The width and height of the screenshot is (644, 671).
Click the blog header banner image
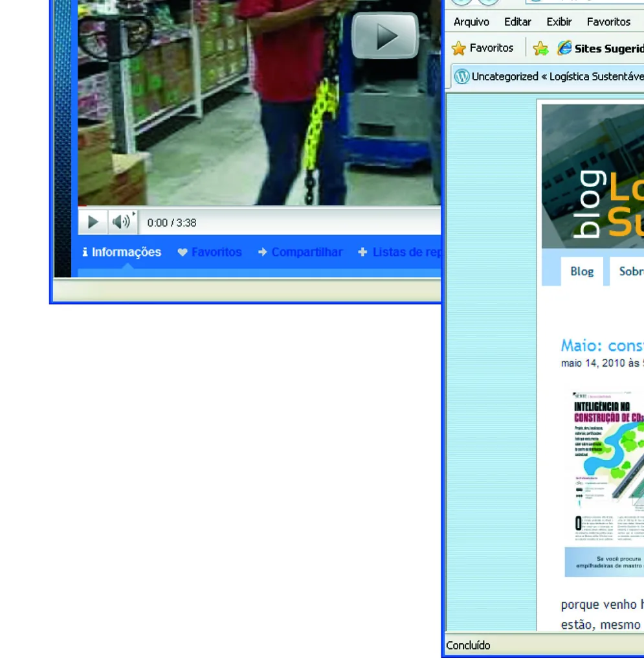point(593,176)
